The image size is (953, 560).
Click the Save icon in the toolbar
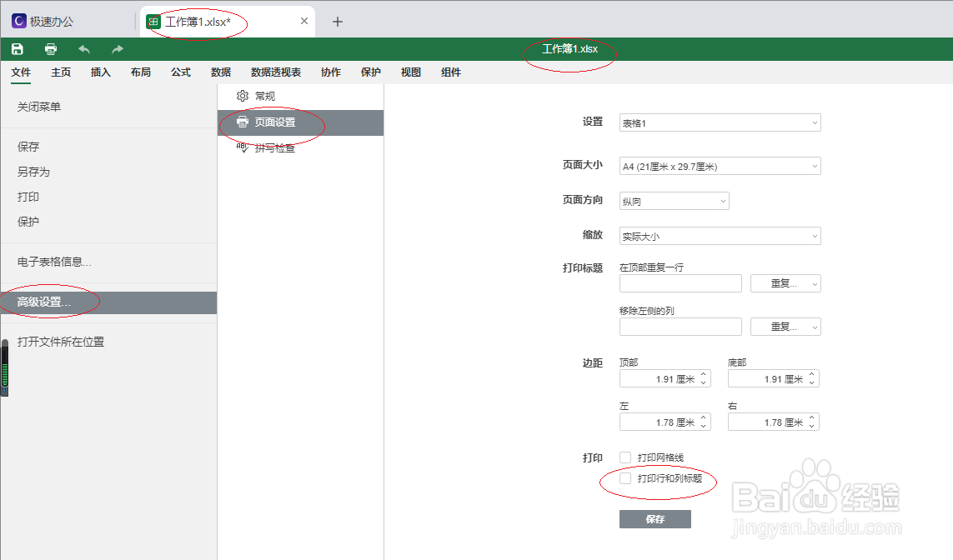pos(17,48)
